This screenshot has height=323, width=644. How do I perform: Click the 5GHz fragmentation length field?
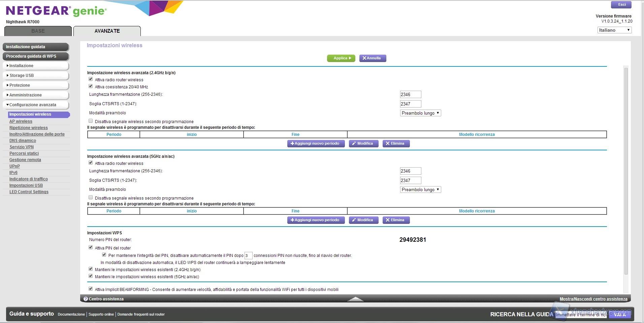(410, 171)
